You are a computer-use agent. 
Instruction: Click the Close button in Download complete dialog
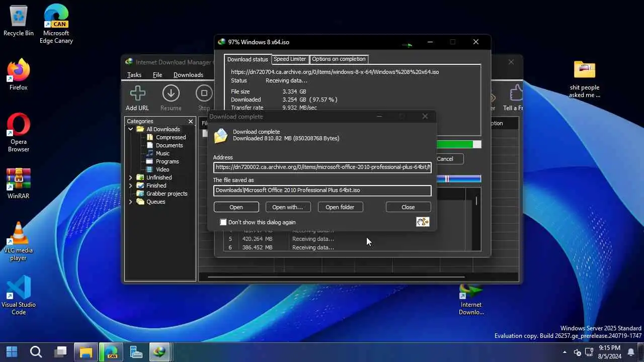pyautogui.click(x=408, y=207)
